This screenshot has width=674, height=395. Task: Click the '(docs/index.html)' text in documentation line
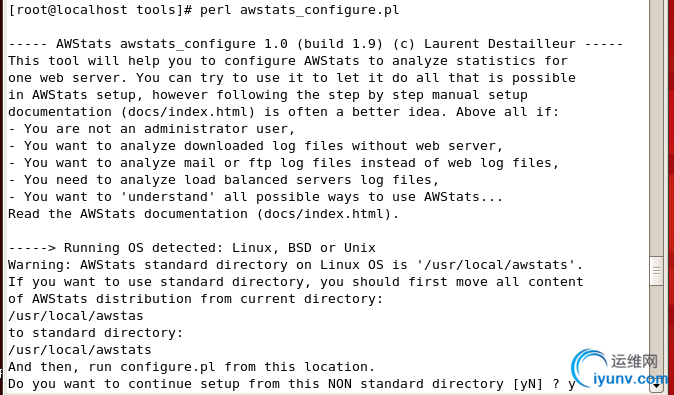[189, 112]
